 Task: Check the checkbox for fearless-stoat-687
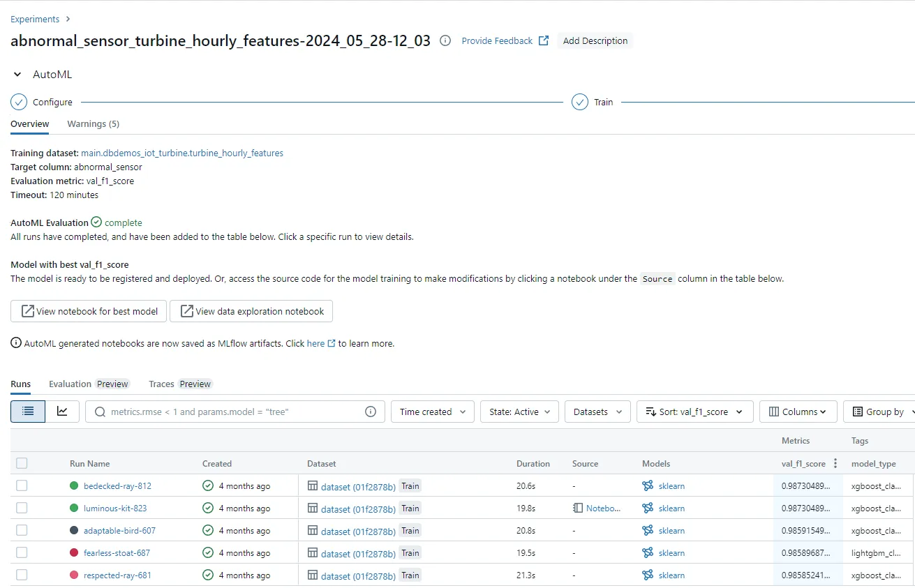coord(22,552)
